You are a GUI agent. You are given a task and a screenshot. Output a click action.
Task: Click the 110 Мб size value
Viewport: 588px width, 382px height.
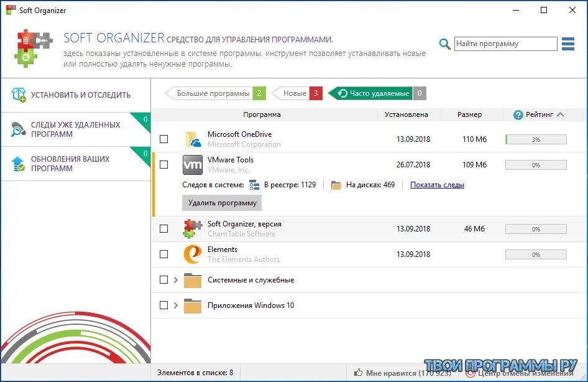point(474,139)
